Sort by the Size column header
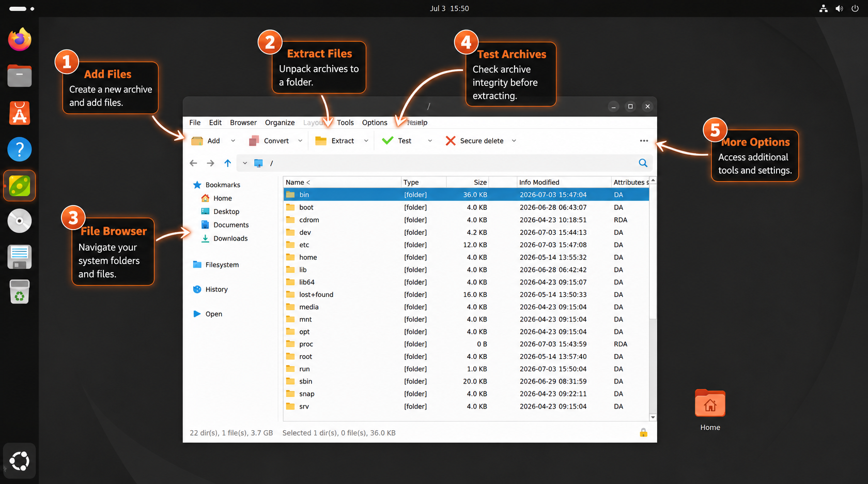The height and width of the screenshot is (484, 868). point(468,182)
